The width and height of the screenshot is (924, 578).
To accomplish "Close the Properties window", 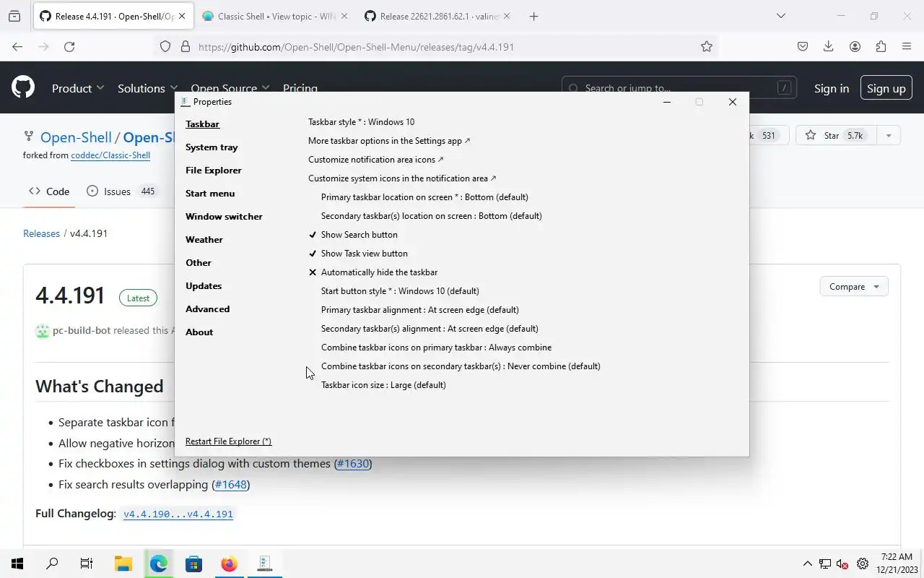I will [733, 102].
